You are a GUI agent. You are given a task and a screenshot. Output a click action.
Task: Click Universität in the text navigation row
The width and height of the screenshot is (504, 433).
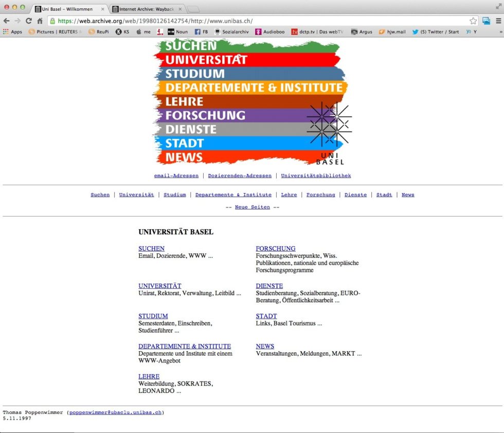click(x=137, y=195)
